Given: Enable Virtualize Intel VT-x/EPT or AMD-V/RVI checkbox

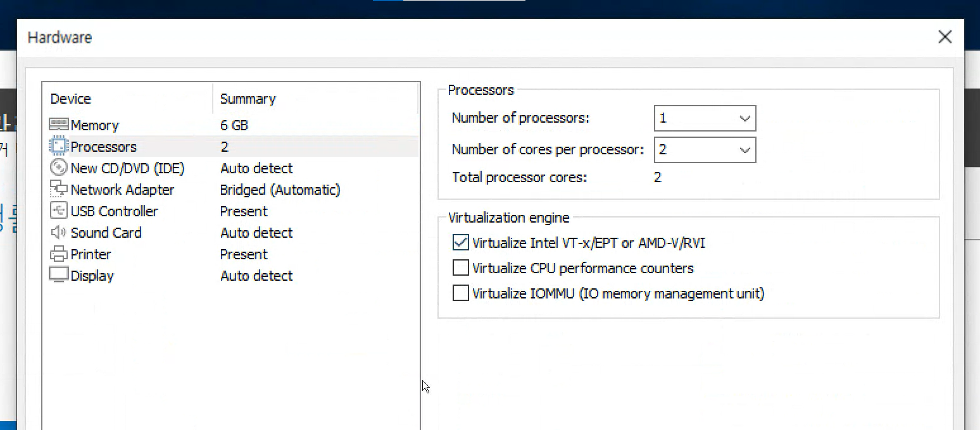Looking at the screenshot, I should 461,243.
